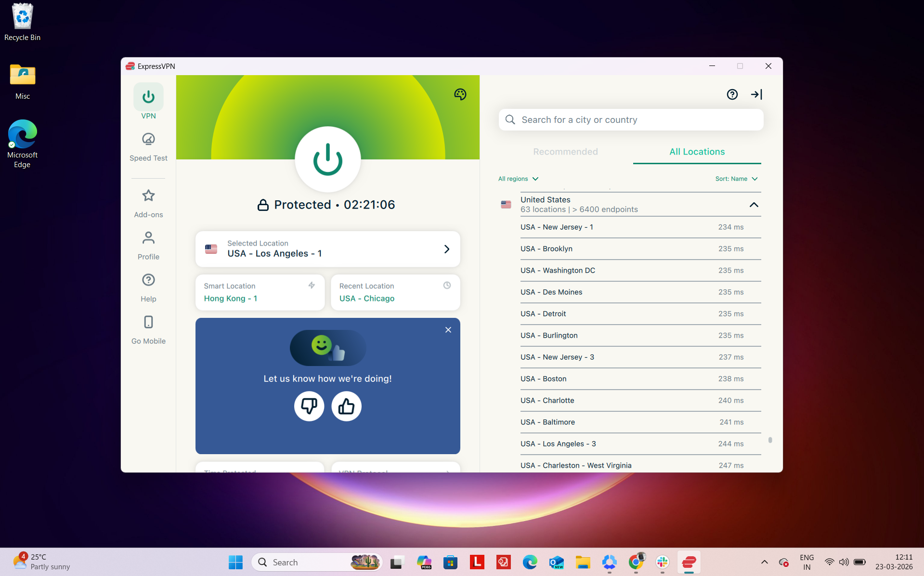Open ExpressVPN from the taskbar
This screenshot has width=924, height=576.
coord(689,562)
